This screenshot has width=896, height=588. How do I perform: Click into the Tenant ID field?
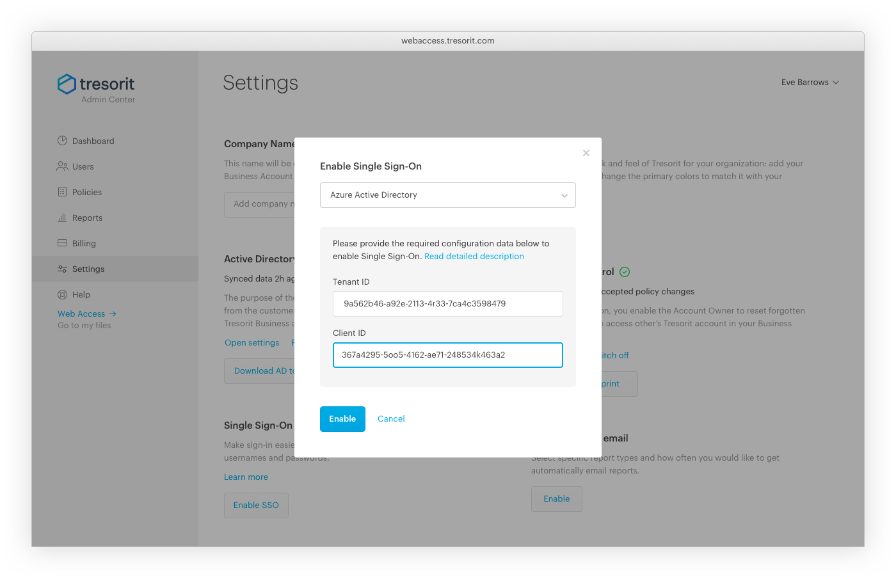[x=448, y=304]
